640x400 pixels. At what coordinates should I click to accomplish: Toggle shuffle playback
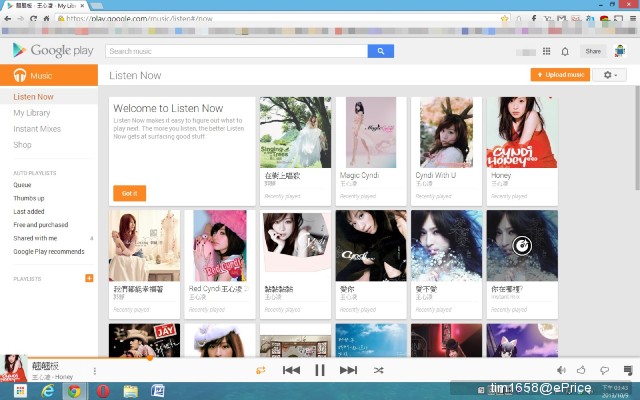click(x=378, y=370)
